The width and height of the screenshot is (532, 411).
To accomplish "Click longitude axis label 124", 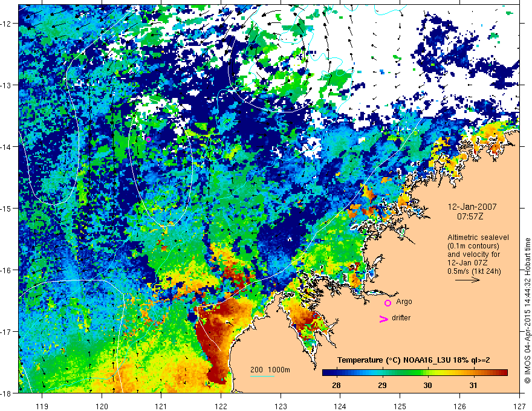I will coord(340,406).
